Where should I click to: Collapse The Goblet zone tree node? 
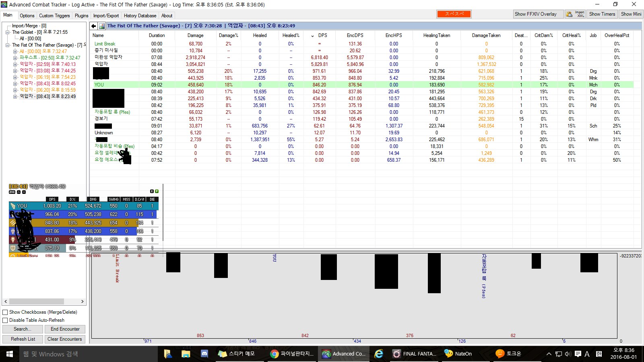coord(8,32)
